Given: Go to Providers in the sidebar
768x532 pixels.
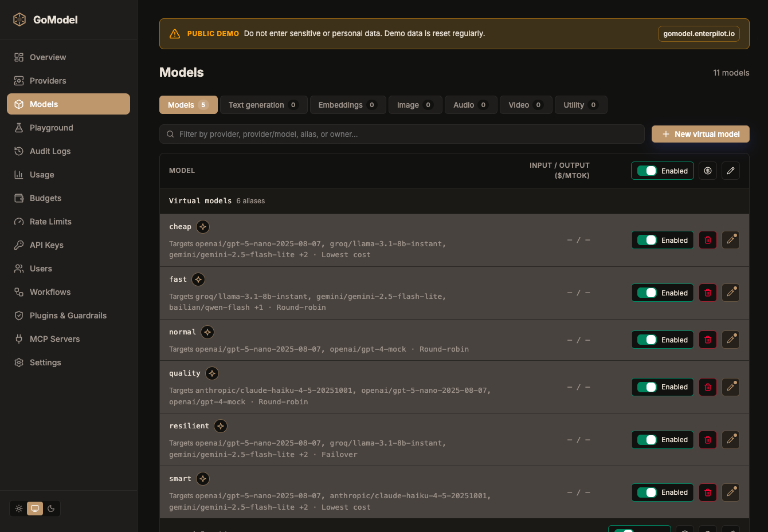Looking at the screenshot, I should tap(68, 81).
